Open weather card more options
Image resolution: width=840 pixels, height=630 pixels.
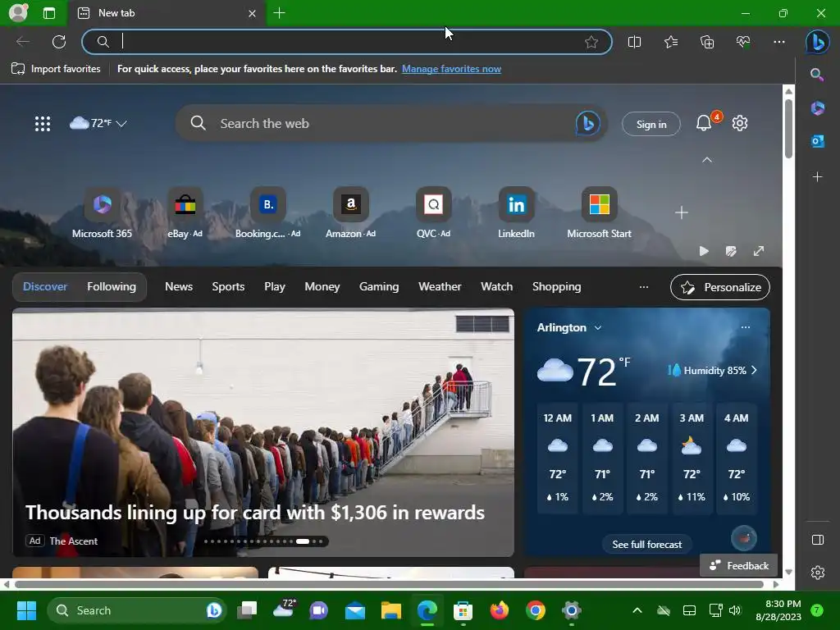[x=745, y=326]
